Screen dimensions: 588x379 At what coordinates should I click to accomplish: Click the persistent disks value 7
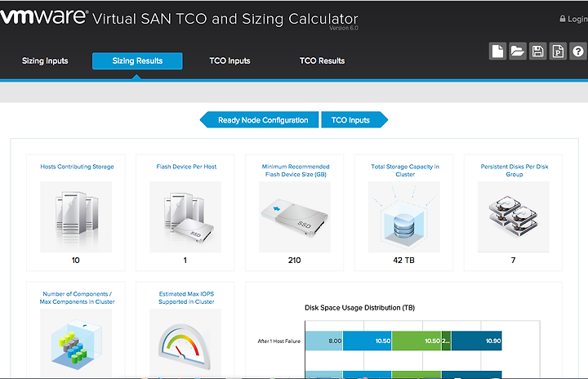pos(514,260)
